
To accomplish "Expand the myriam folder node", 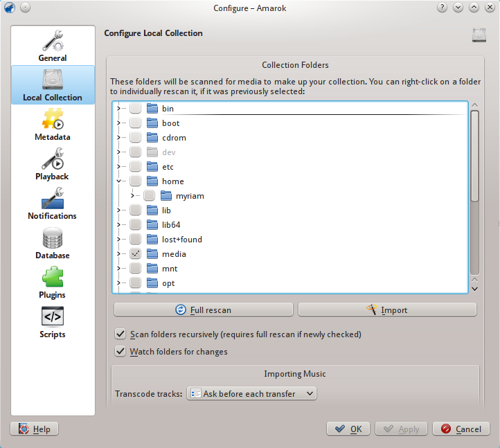I will (x=133, y=196).
